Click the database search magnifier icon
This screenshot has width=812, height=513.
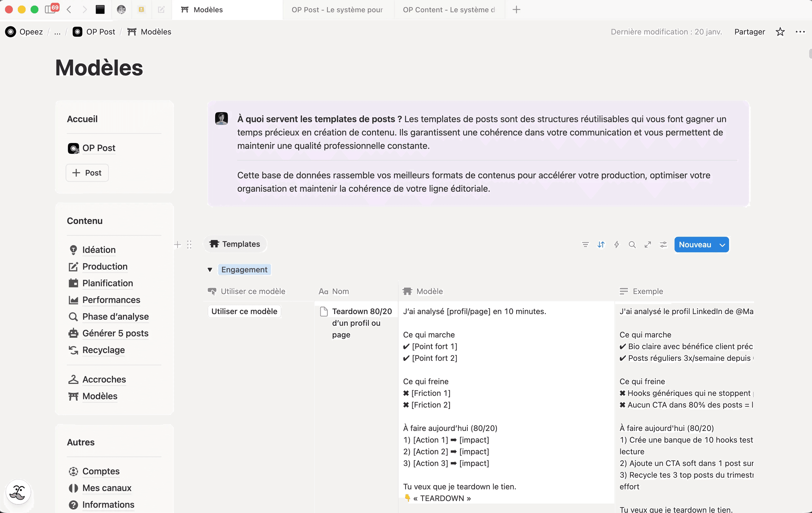click(632, 245)
